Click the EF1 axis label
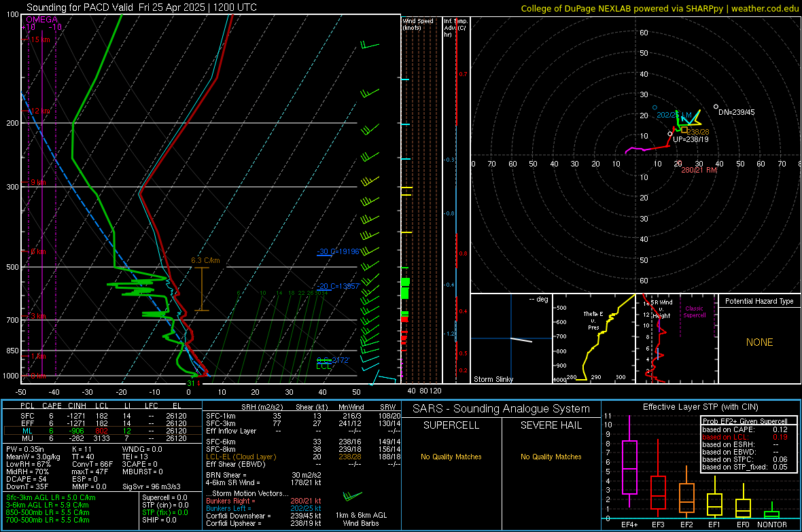The image size is (802, 532). (714, 525)
